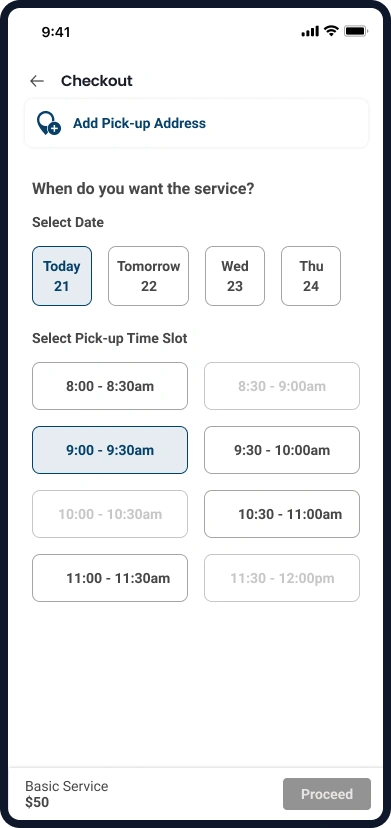The height and width of the screenshot is (828, 391).
Task: Choose the 10:30 - 11:00am slot
Action: tap(282, 514)
